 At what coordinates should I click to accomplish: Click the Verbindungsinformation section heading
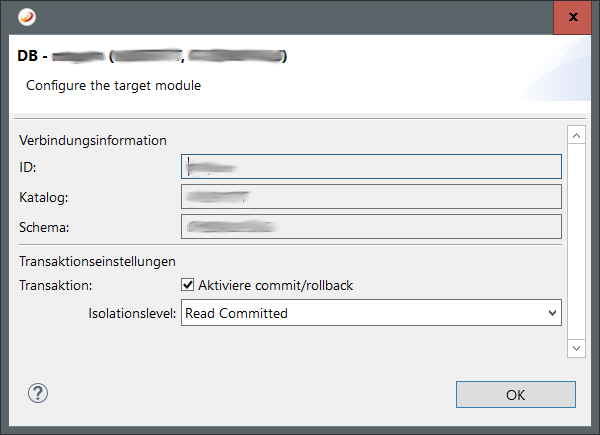coord(92,140)
